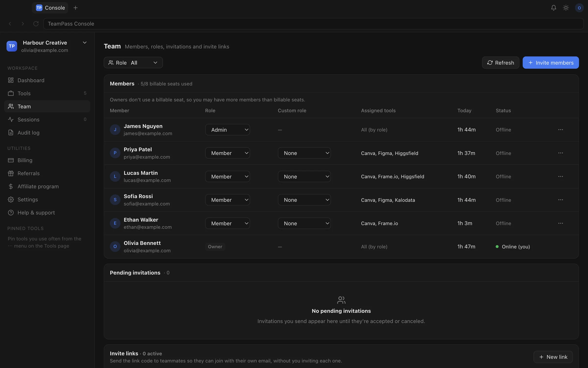Open more actions for Lucas Martin
The height and width of the screenshot is (368, 588).
pos(561,176)
